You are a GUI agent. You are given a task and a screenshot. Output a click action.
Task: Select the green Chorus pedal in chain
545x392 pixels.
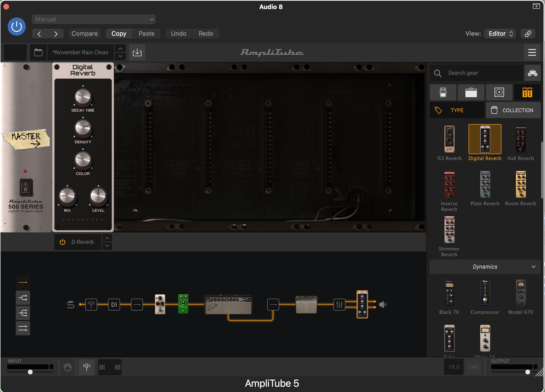click(x=183, y=304)
